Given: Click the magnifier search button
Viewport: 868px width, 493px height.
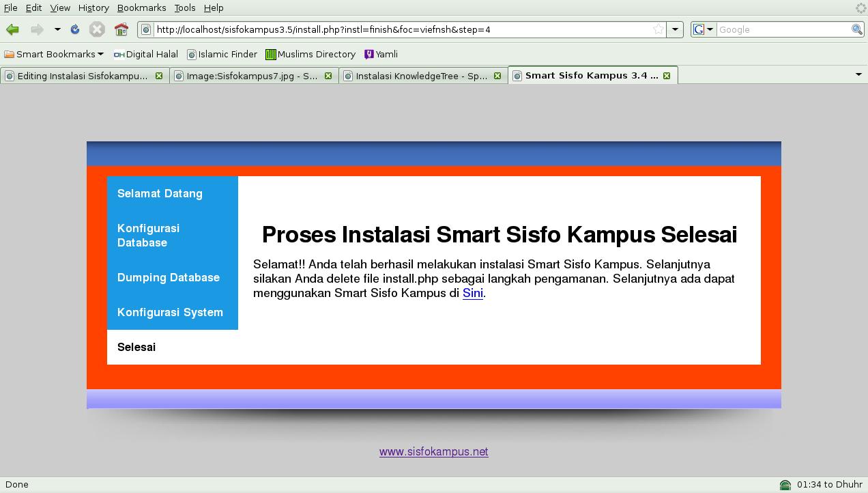Looking at the screenshot, I should (x=857, y=29).
